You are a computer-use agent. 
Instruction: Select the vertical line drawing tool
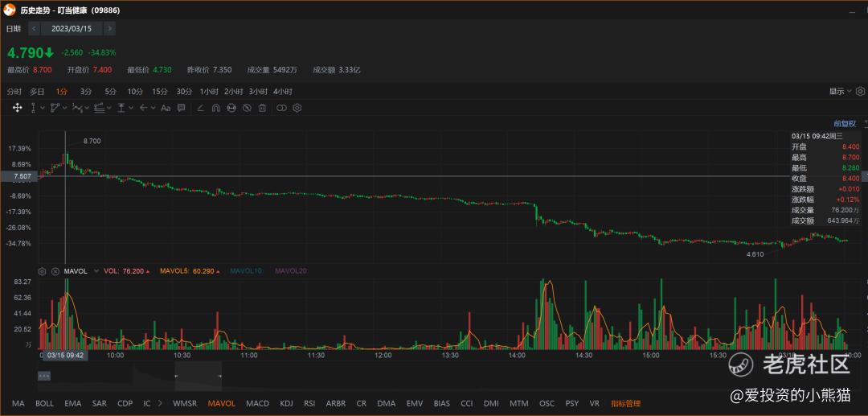[x=33, y=108]
